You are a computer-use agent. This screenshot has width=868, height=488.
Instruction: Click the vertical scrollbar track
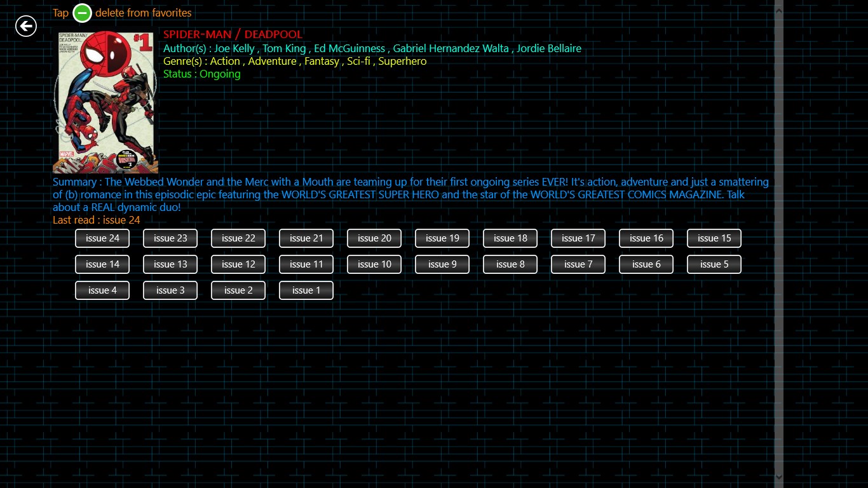[x=778, y=244]
